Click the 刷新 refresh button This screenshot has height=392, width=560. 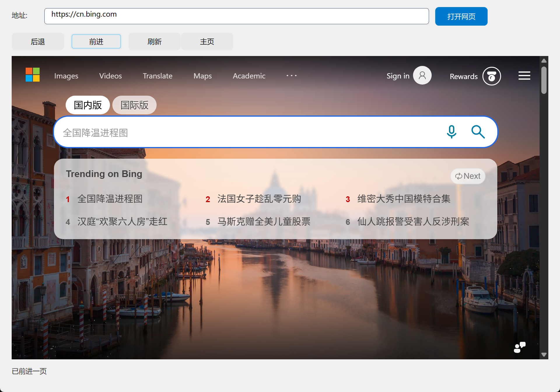point(155,41)
